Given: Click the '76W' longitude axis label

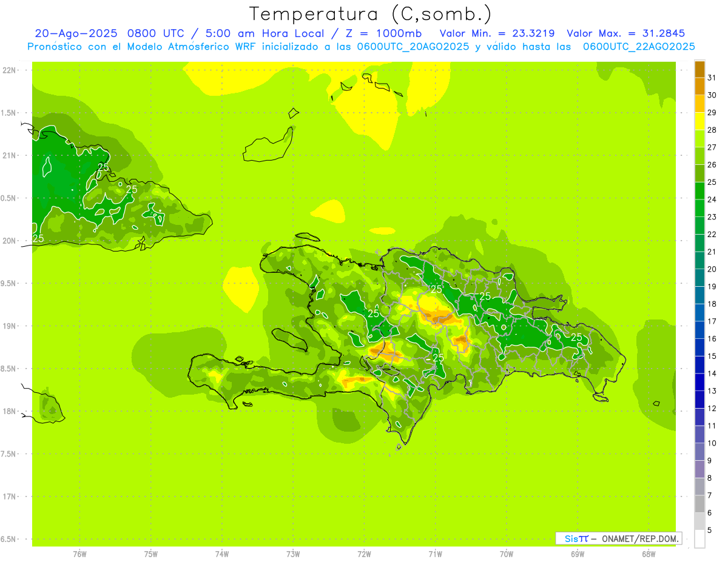Looking at the screenshot, I should click(x=79, y=554).
